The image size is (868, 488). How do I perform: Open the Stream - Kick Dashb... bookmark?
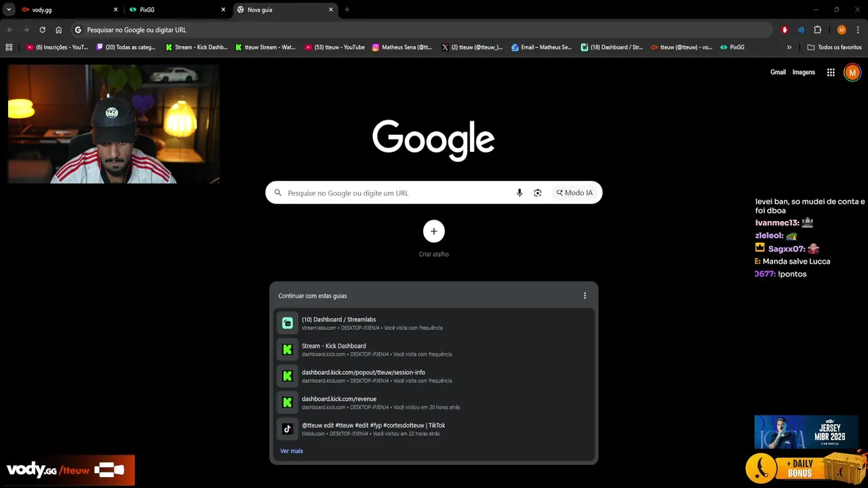tap(197, 47)
